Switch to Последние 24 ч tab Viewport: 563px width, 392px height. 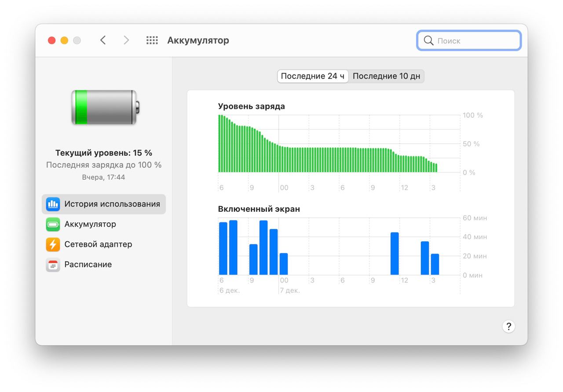pos(313,76)
